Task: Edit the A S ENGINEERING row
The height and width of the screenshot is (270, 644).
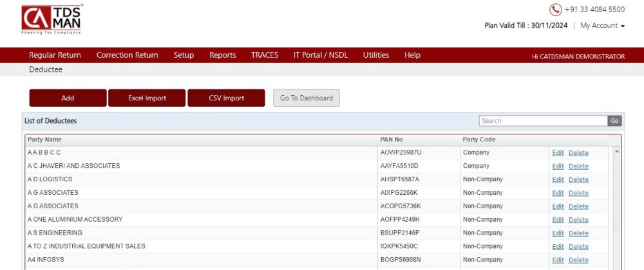Action: [558, 233]
